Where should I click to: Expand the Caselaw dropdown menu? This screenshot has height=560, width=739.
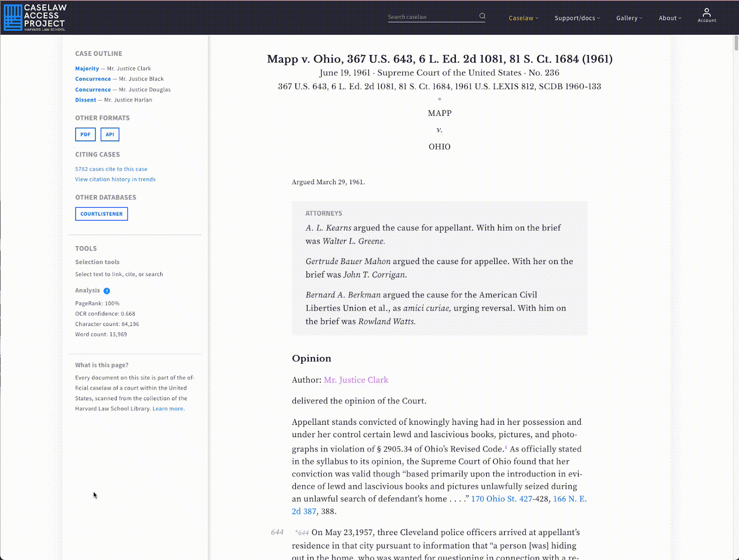point(523,18)
